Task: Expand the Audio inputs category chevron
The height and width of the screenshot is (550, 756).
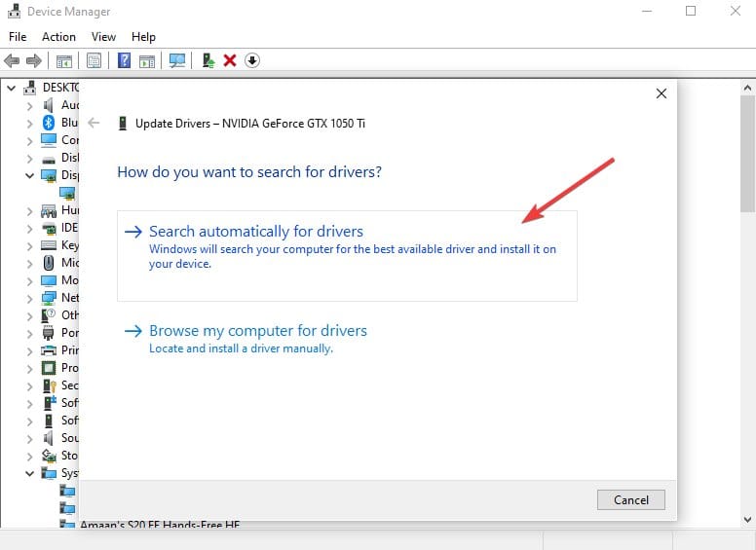Action: tap(30, 105)
